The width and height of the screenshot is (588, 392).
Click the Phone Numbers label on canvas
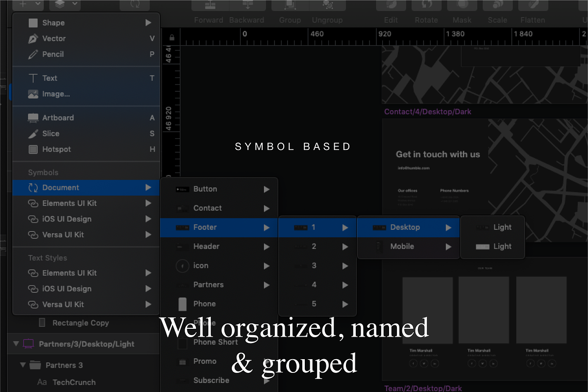coord(454,191)
